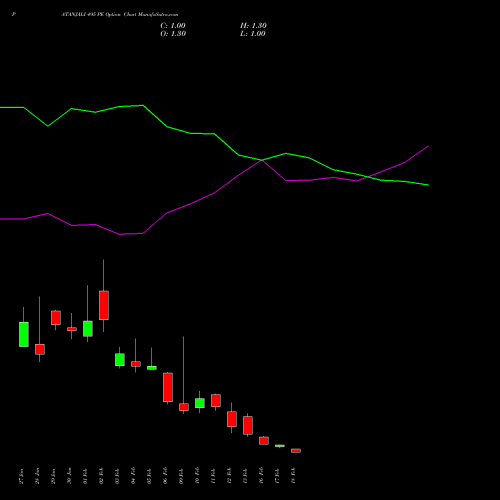Click the green candlestick body for 03 Feb
The image size is (500, 500).
[120, 360]
